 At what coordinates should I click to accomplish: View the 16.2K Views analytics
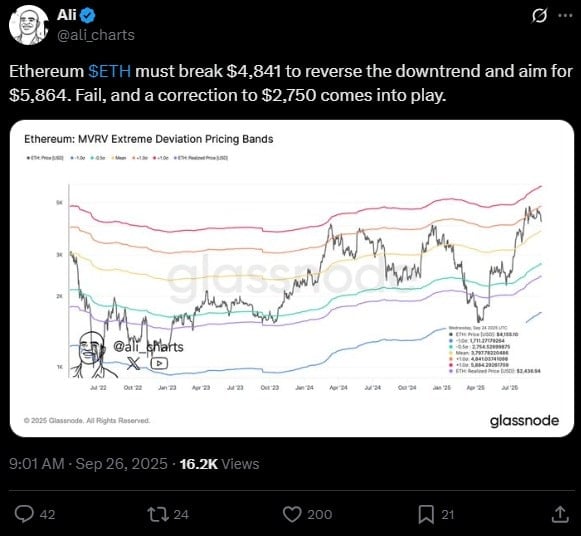coord(219,464)
